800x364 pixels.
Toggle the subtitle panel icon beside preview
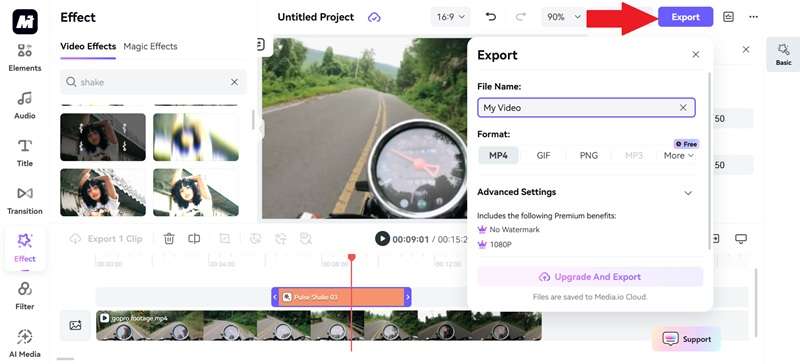tap(260, 45)
